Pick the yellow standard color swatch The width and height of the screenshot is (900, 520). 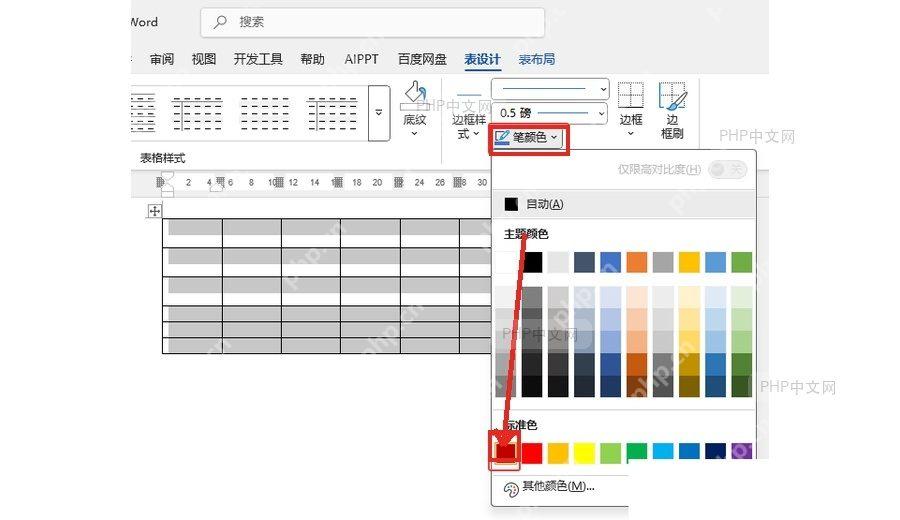click(584, 453)
